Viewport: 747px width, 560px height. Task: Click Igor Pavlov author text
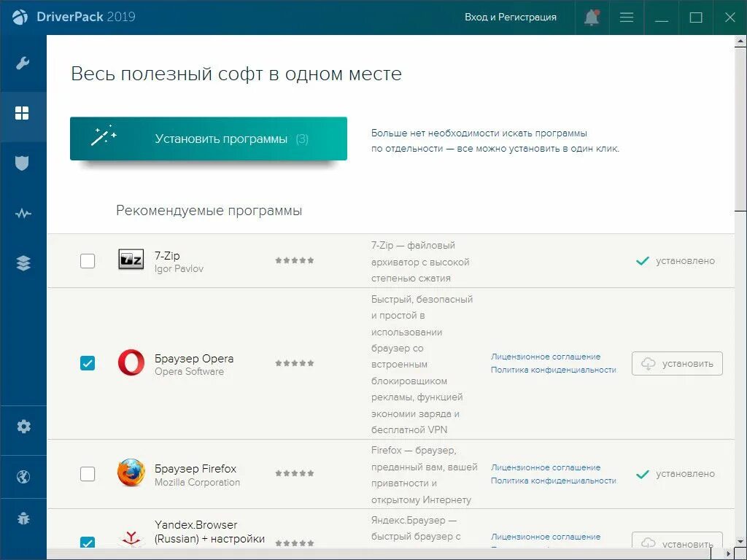coord(179,268)
